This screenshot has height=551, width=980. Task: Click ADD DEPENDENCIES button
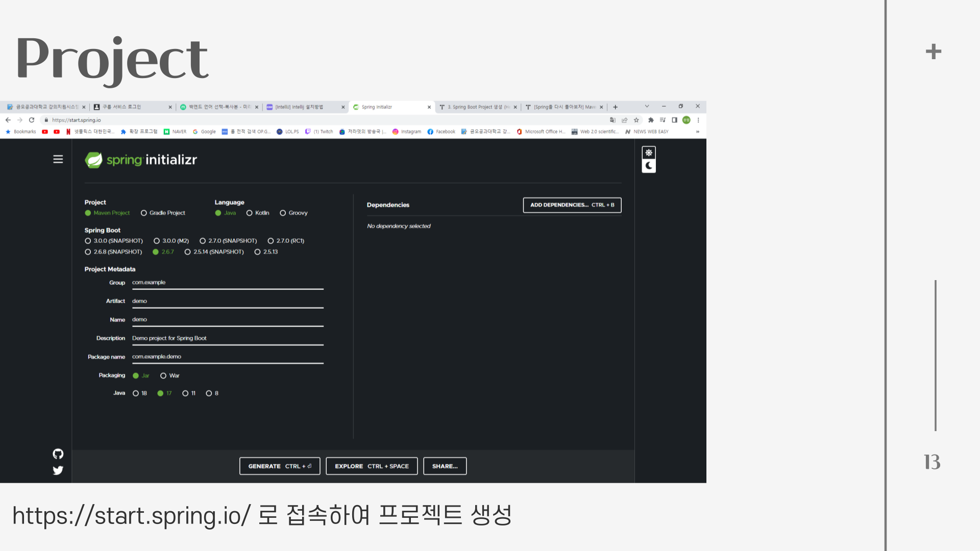572,205
